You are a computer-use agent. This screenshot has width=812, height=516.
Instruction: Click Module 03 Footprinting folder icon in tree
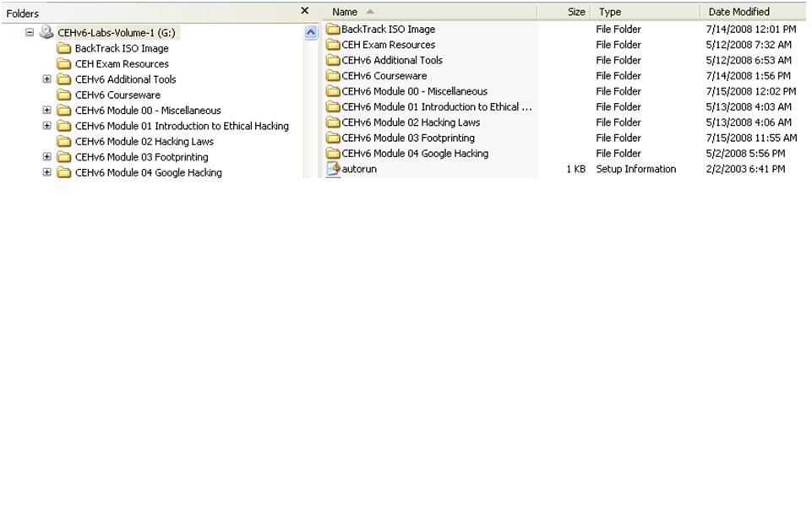click(x=64, y=157)
